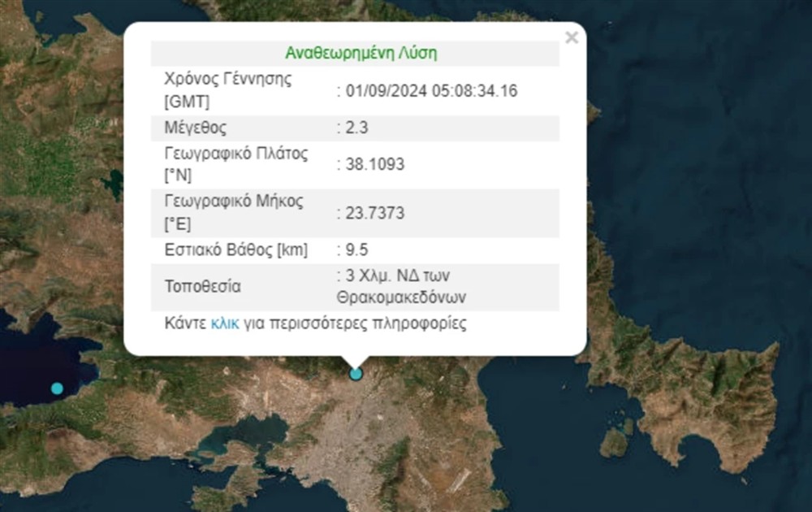Viewport: 812px width, 512px height.
Task: Select the Γεωγραφικό Πλάτος value 38.1093
Action: [375, 163]
